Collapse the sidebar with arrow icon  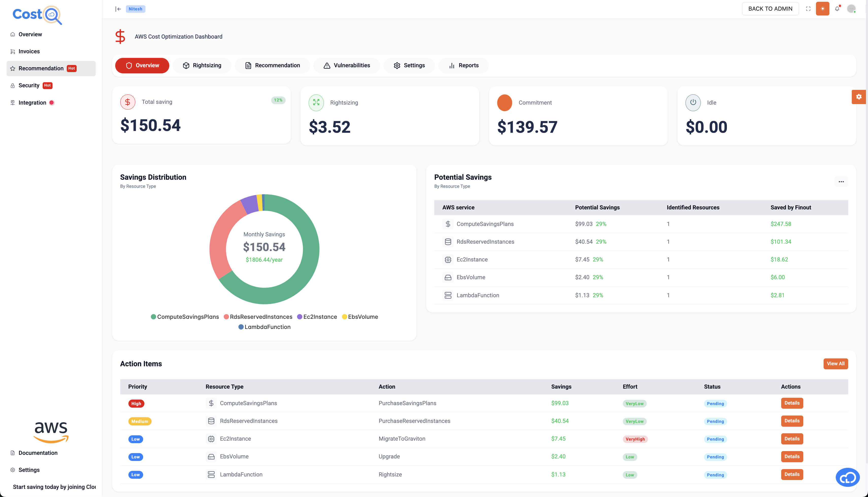pyautogui.click(x=118, y=9)
